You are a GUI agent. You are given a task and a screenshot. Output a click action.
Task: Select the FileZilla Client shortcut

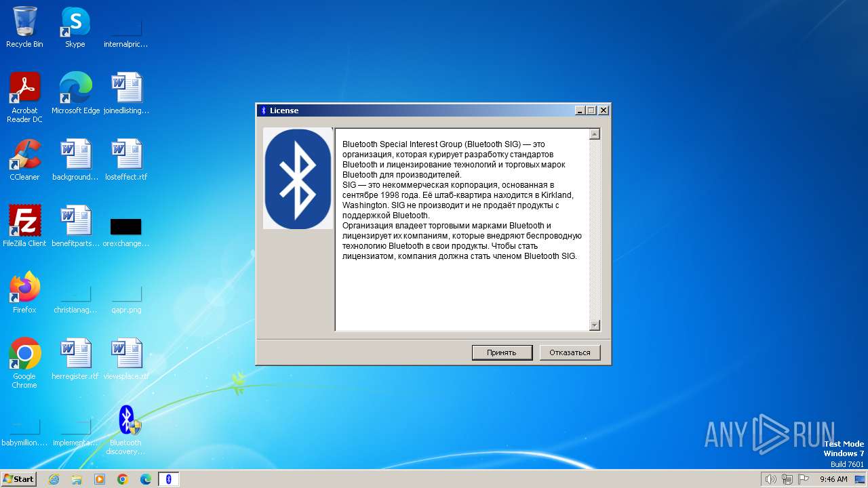click(x=24, y=226)
